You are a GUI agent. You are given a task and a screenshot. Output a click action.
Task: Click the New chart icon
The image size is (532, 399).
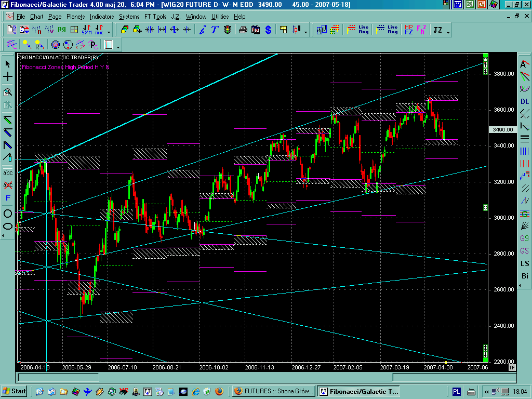click(x=11, y=30)
